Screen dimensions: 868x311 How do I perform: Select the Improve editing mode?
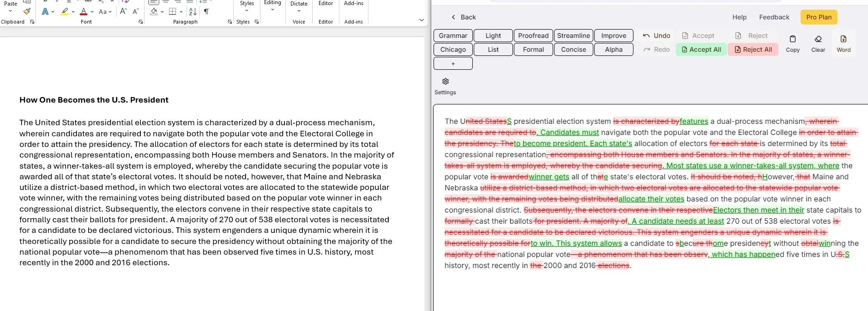[614, 36]
